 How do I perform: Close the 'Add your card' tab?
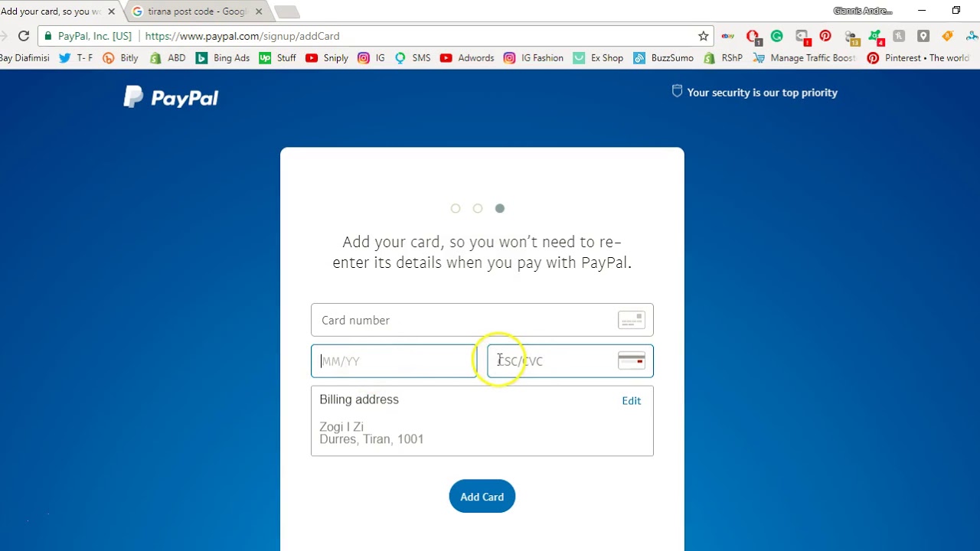pyautogui.click(x=111, y=11)
